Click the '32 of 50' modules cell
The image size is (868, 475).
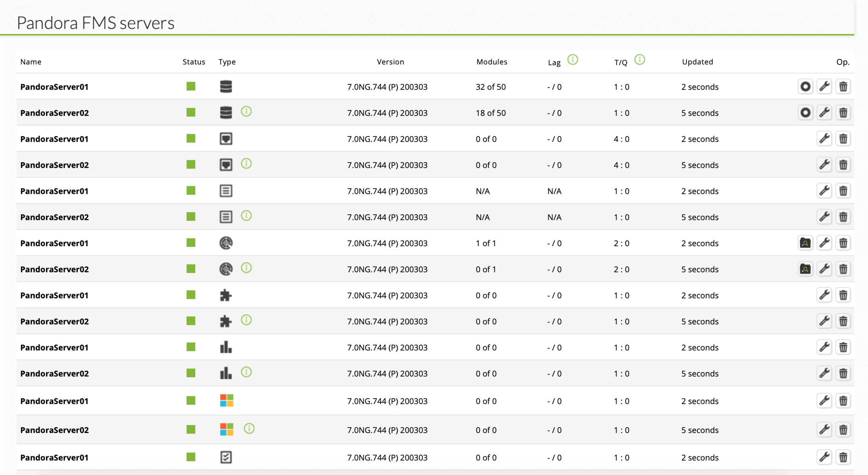tap(491, 87)
